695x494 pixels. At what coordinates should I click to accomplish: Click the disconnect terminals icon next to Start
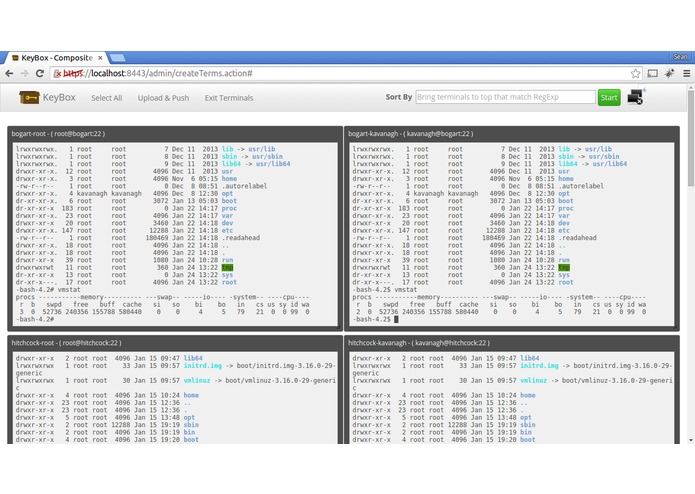pos(636,97)
